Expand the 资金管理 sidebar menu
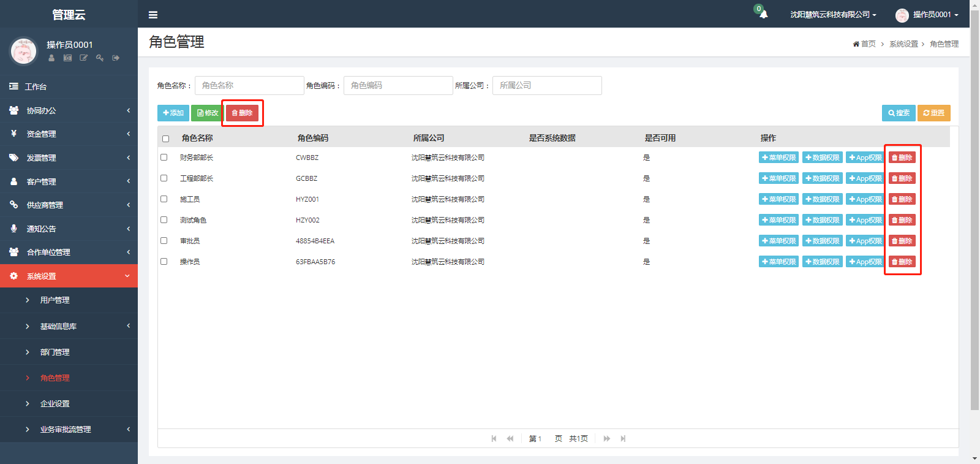Image resolution: width=980 pixels, height=464 pixels. (69, 134)
